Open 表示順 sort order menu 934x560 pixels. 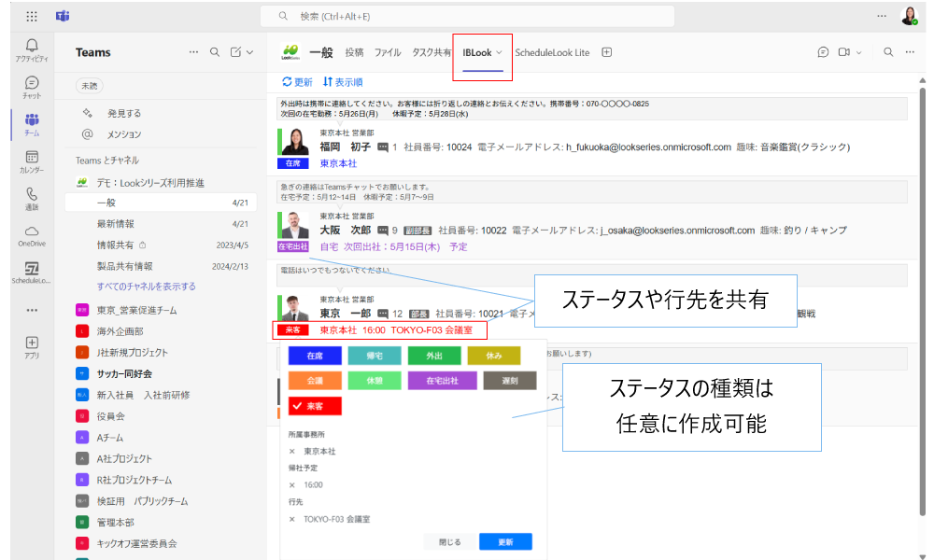343,82
